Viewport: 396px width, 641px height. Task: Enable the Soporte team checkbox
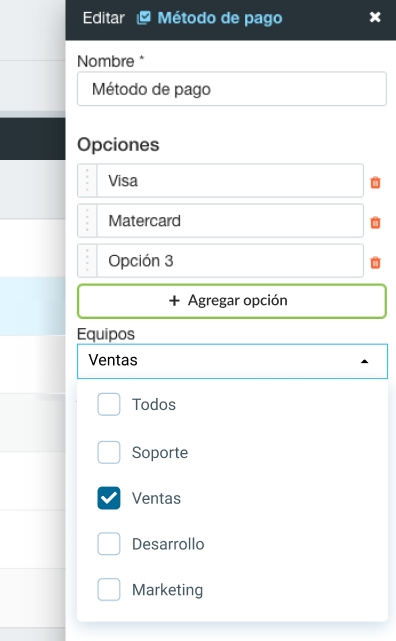click(109, 452)
